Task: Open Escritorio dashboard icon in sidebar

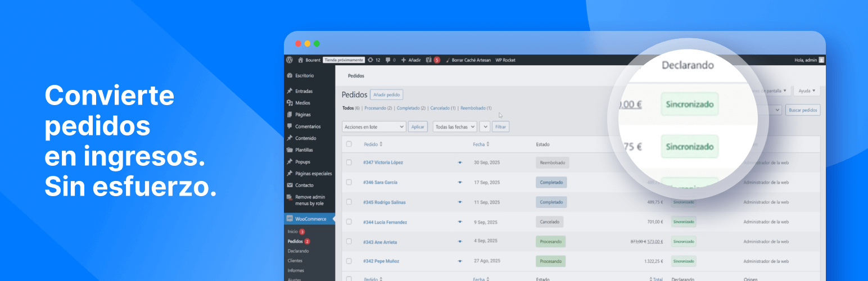Action: point(290,75)
